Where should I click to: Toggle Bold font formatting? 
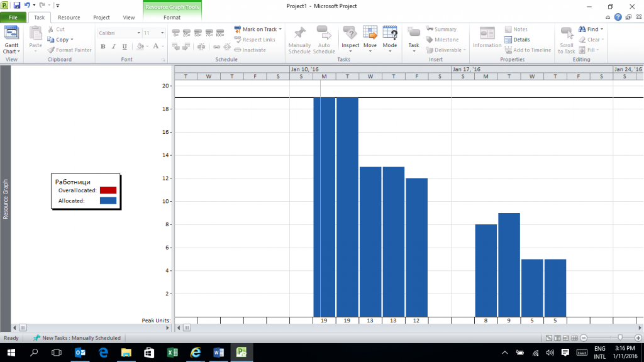103,47
